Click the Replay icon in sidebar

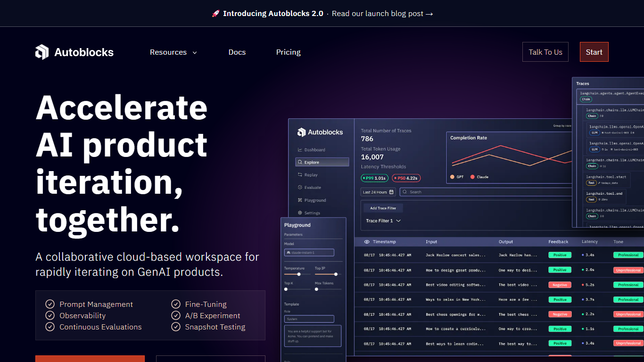coord(300,175)
